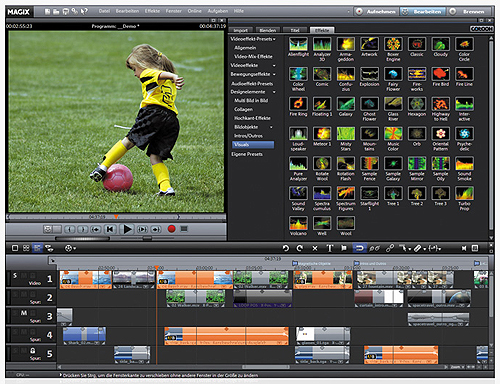Toggle the magnet snap icon
The image size is (500, 384).
359,248
